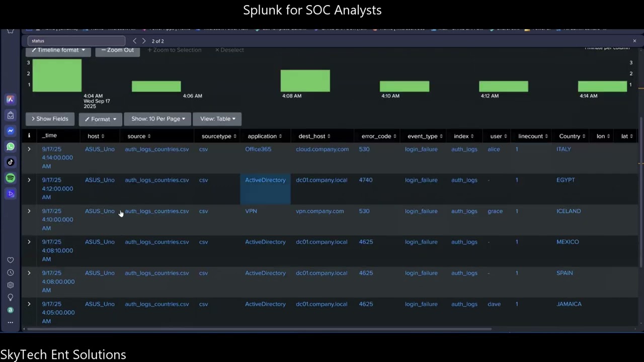Click the JAMAICA country value

pos(569,304)
